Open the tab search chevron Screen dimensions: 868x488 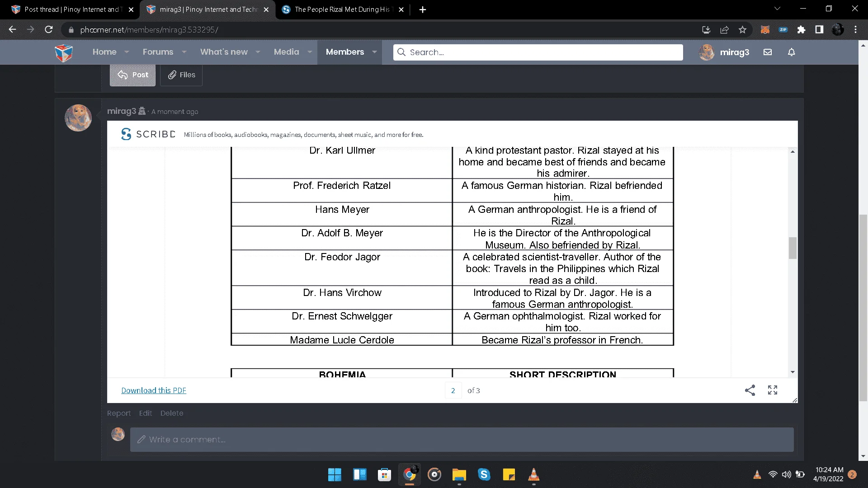777,9
